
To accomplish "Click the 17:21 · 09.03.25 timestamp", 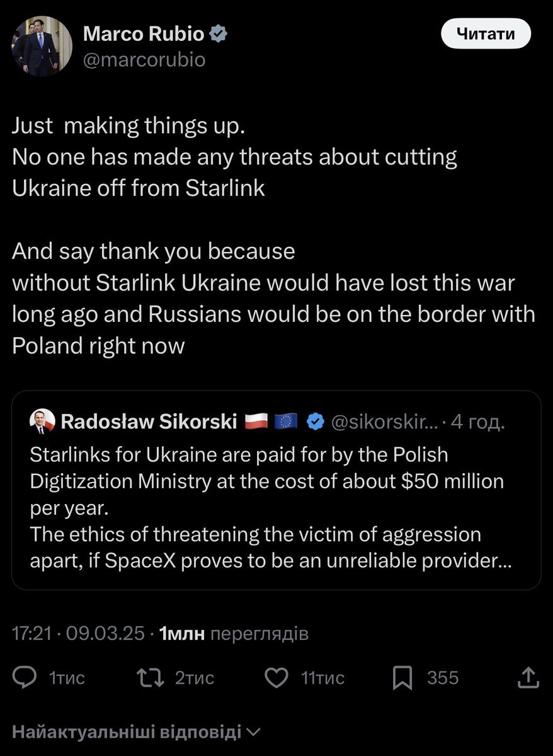I will [79, 633].
